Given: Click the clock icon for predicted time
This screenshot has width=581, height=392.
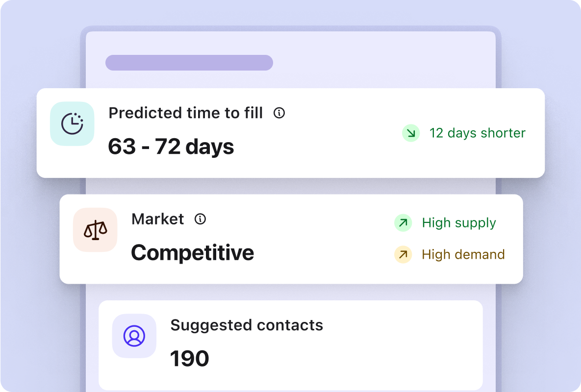Looking at the screenshot, I should pos(72,123).
